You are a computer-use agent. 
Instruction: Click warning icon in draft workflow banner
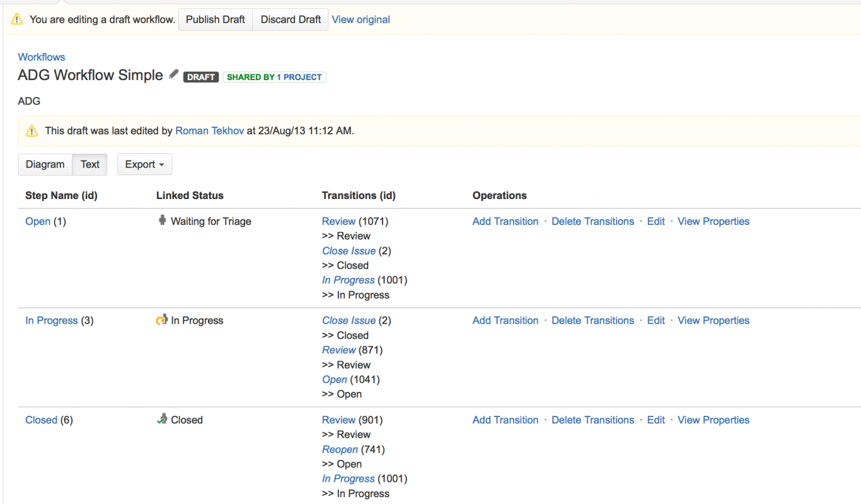[17, 20]
